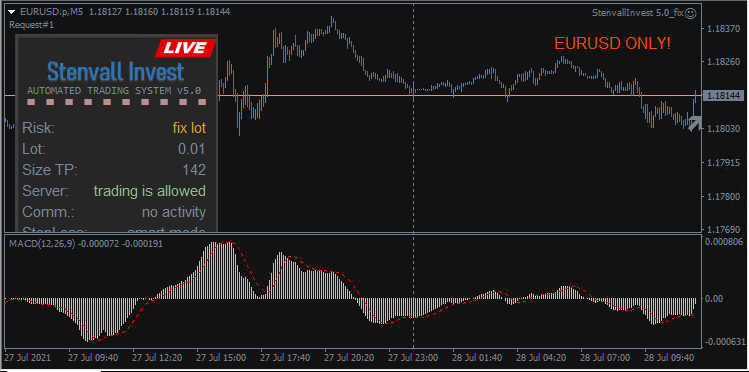Click the 27 Jul 15:00 time label

220,357
